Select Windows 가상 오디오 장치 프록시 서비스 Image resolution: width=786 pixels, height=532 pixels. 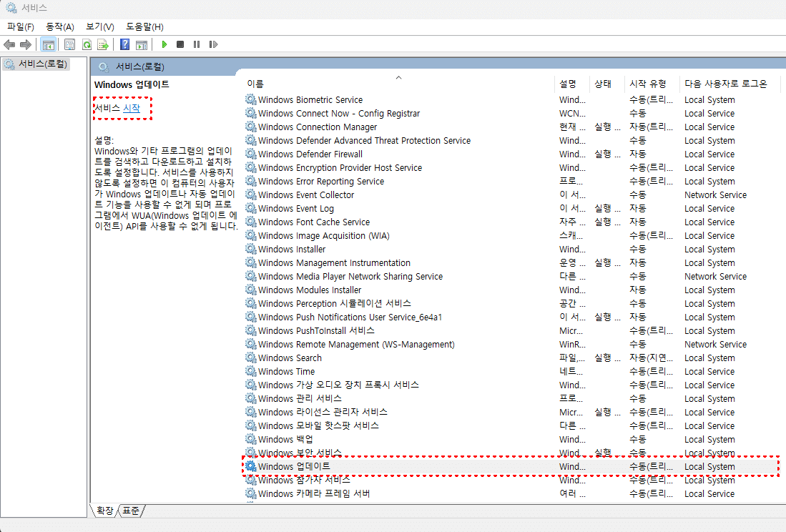[511, 385]
